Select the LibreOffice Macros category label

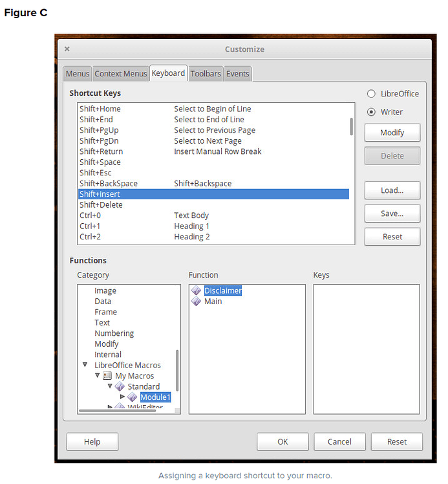click(127, 365)
